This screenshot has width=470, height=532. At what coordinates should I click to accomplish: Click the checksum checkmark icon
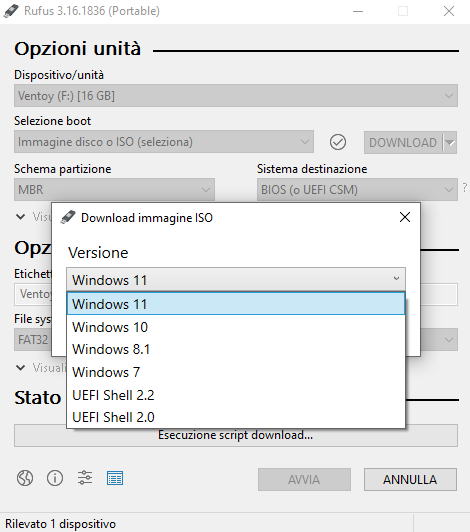(x=338, y=142)
